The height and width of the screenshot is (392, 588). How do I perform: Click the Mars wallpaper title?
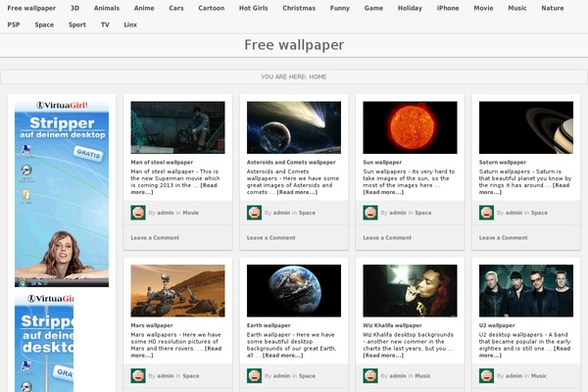[x=152, y=325]
